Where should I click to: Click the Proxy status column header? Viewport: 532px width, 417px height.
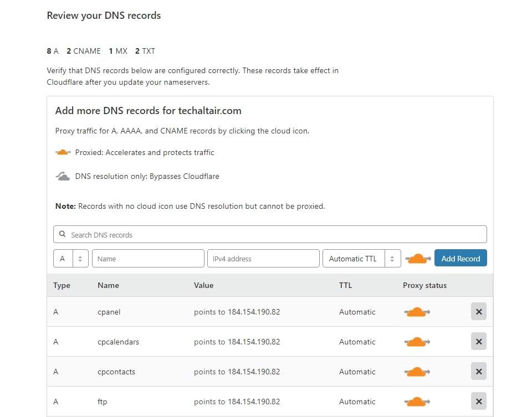425,285
